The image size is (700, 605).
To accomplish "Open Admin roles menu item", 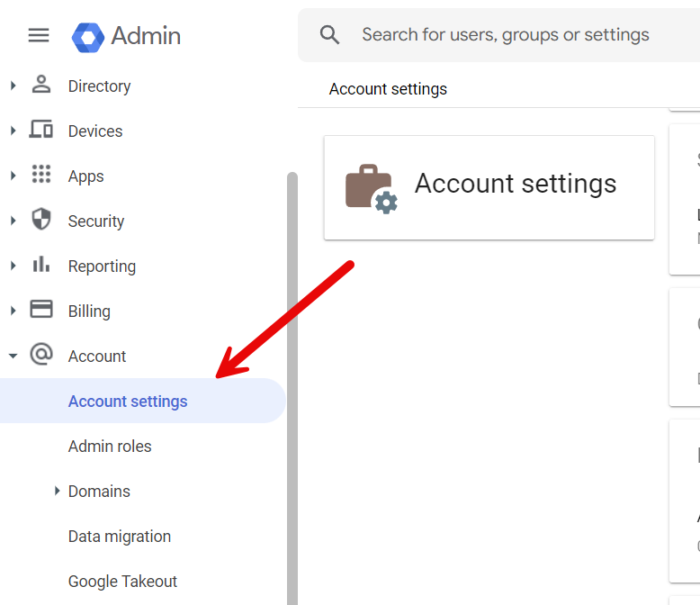I will (110, 447).
